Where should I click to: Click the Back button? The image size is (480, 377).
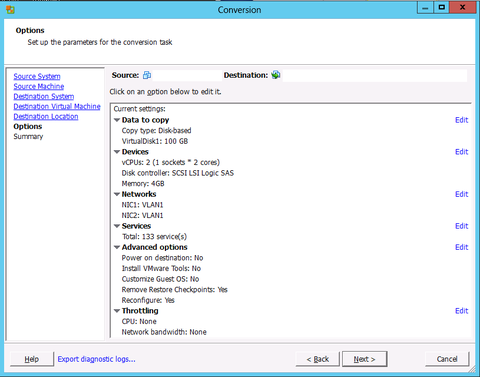coord(318,359)
